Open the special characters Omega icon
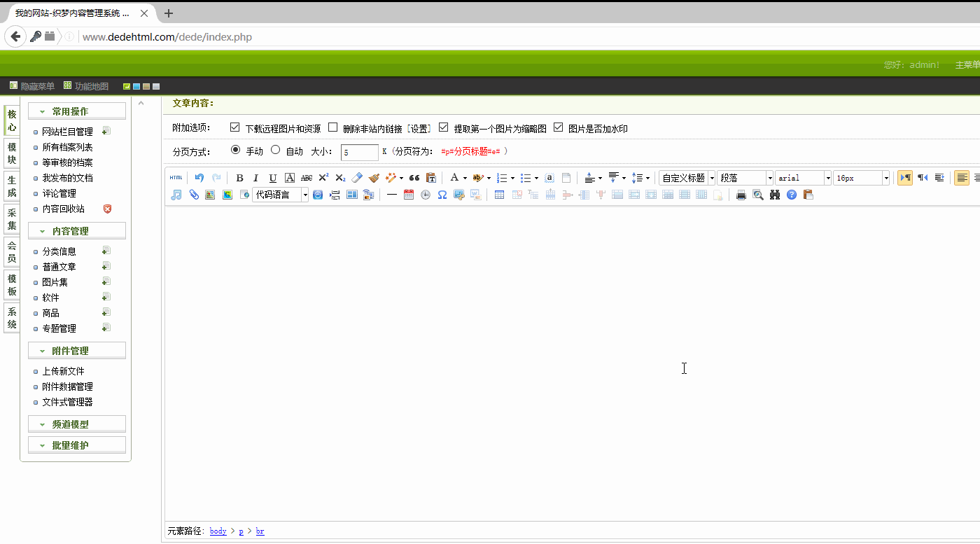 click(x=442, y=195)
